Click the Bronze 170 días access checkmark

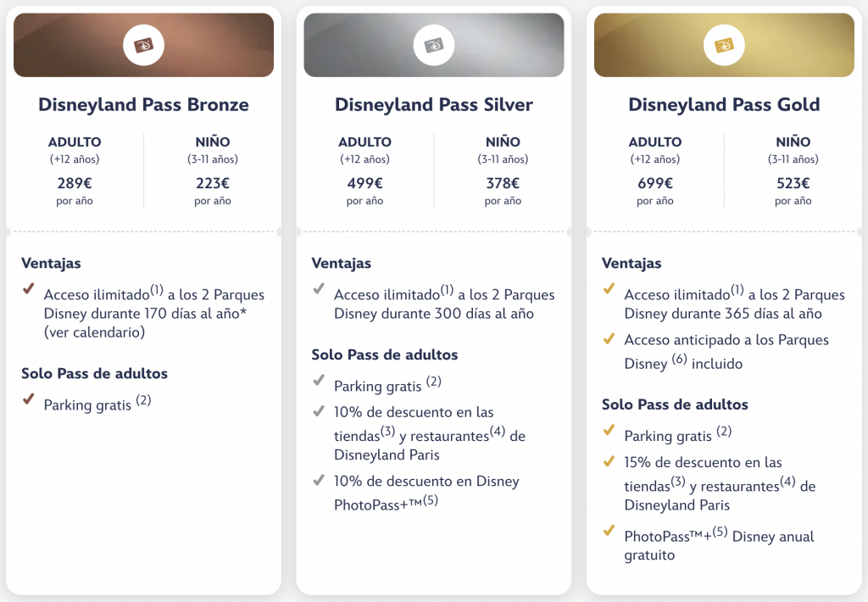coord(28,289)
